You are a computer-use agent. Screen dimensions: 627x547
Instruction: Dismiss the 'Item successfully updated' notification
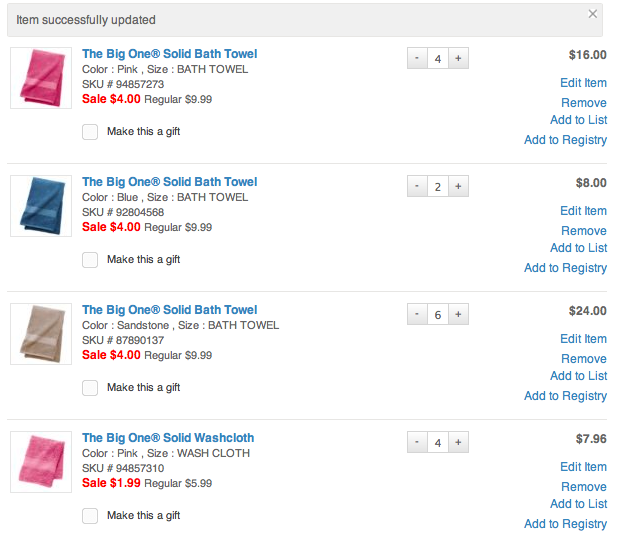(x=593, y=14)
